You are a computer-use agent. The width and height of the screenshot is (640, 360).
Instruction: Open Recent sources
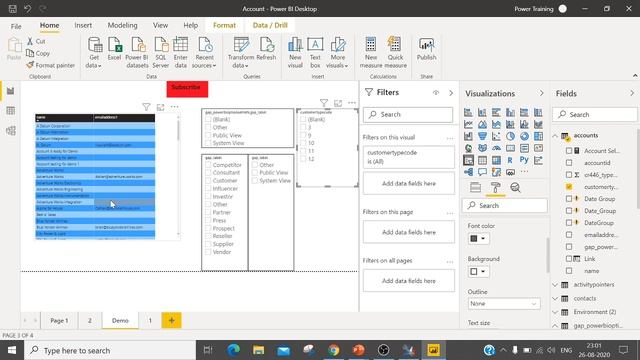(204, 53)
